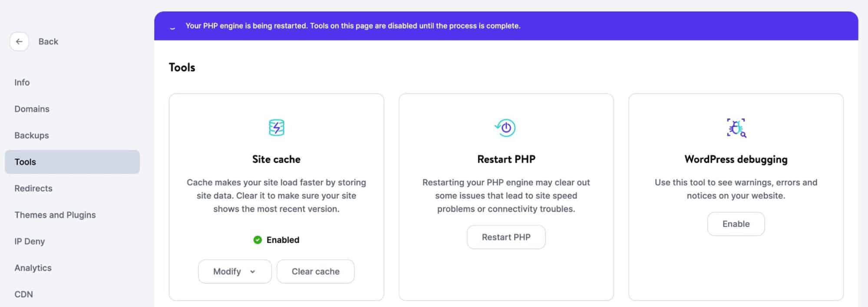Expand Site cache modification options
The width and height of the screenshot is (868, 307).
(x=234, y=271)
